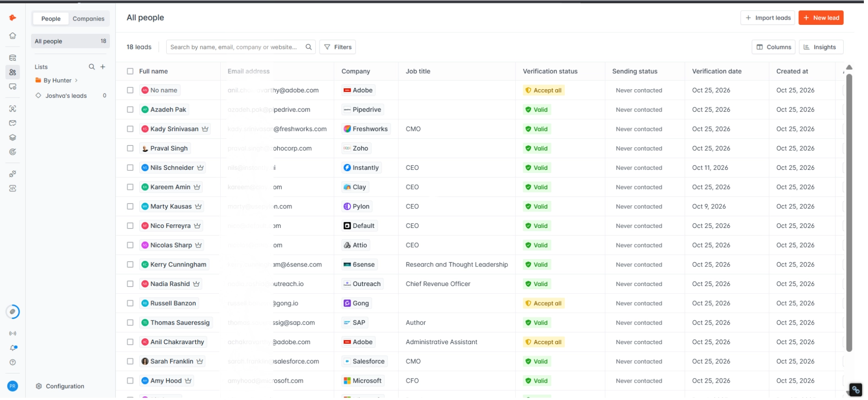Tick the checkbox for Kady Srinivasan
This screenshot has width=868, height=400.
(x=130, y=129)
